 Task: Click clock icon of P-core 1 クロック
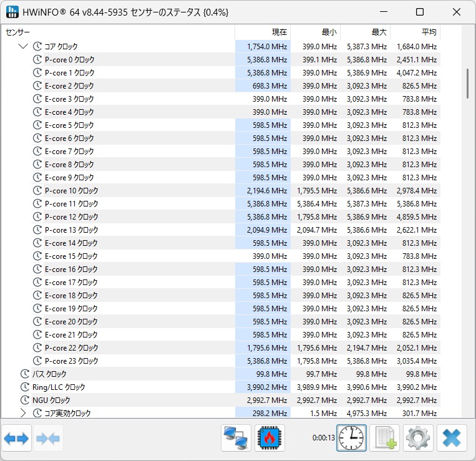point(37,72)
